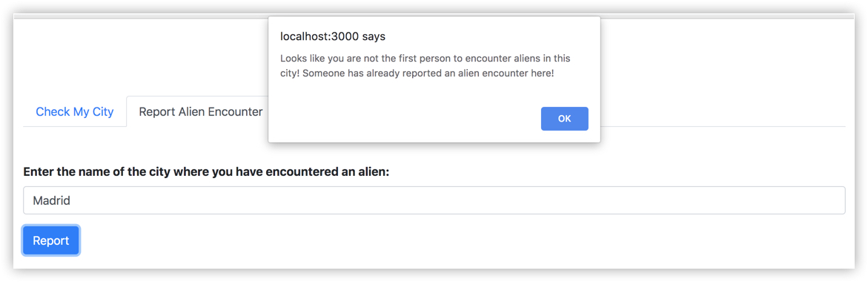Click the alert message's first line of text
868x282 pixels.
pos(425,58)
